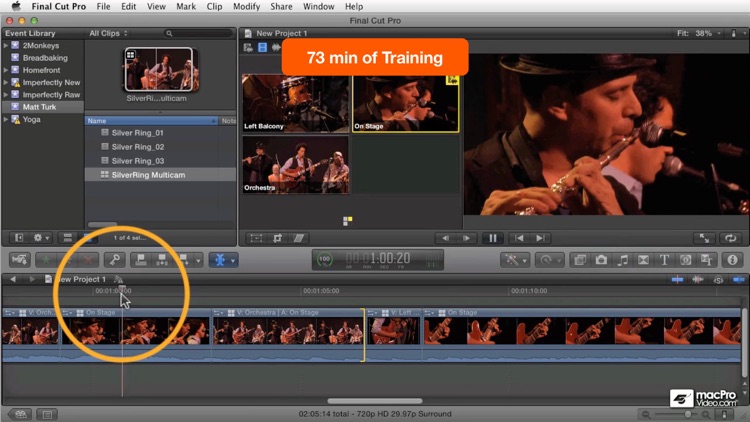Enable video and audio angle switching
750x422 pixels.
click(x=248, y=47)
